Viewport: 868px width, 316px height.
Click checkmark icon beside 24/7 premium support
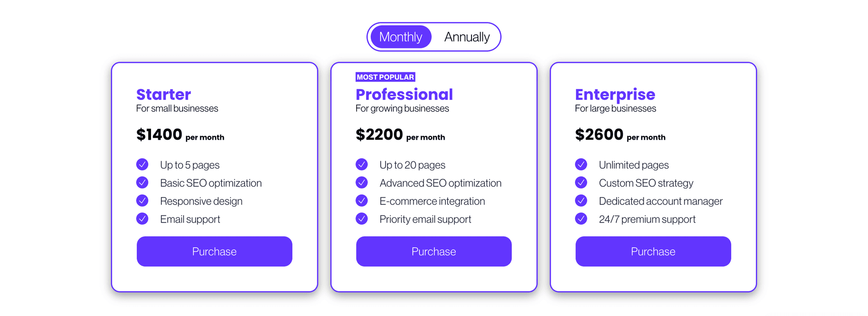tap(581, 219)
